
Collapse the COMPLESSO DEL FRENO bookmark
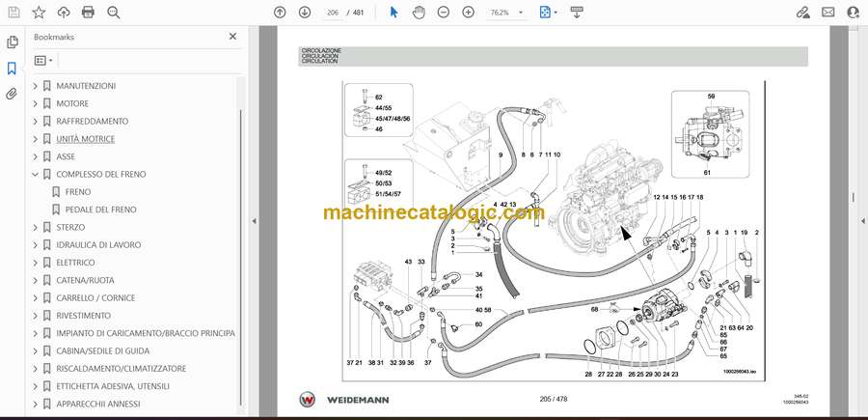point(36,174)
